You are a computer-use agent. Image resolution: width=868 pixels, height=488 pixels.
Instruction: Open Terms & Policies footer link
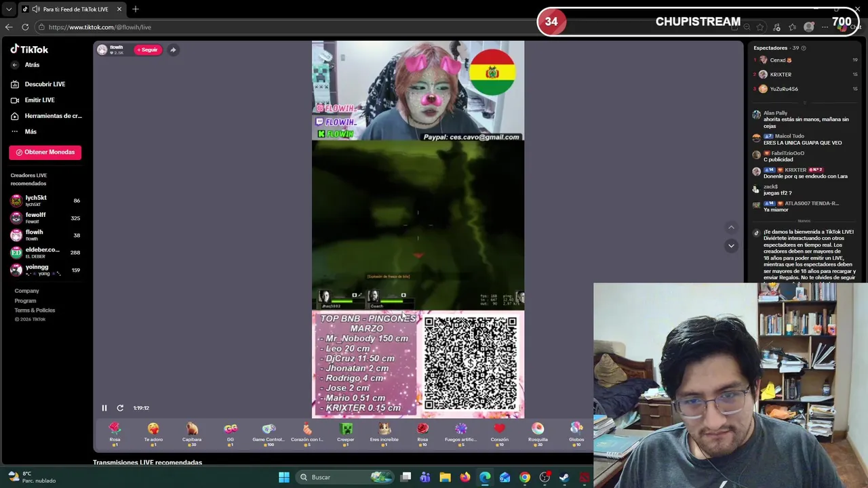[x=35, y=310]
